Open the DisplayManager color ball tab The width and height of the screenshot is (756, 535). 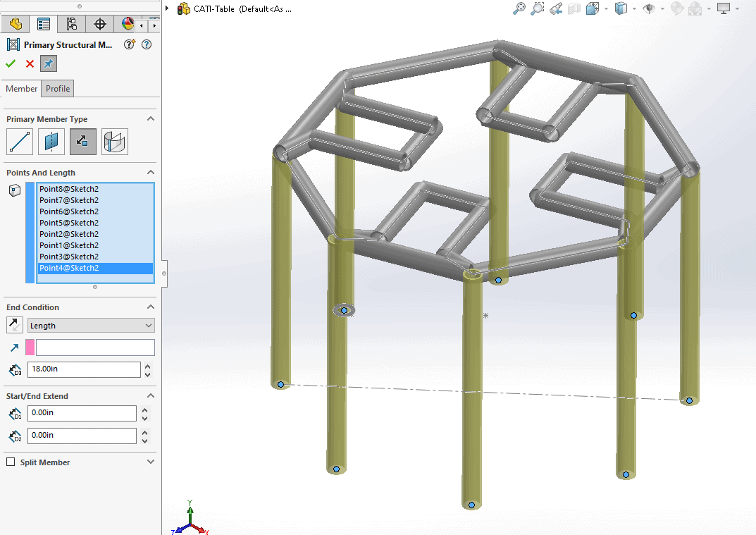[128, 24]
